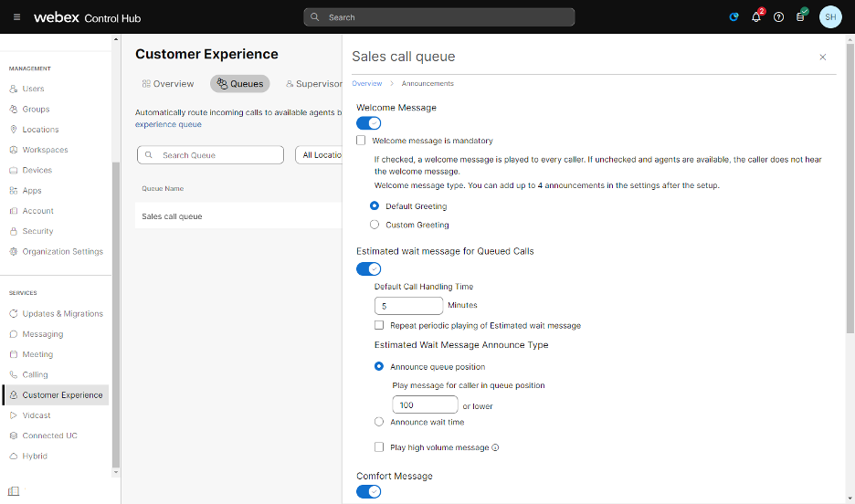Click the Hybrid cloud icon

(14, 456)
